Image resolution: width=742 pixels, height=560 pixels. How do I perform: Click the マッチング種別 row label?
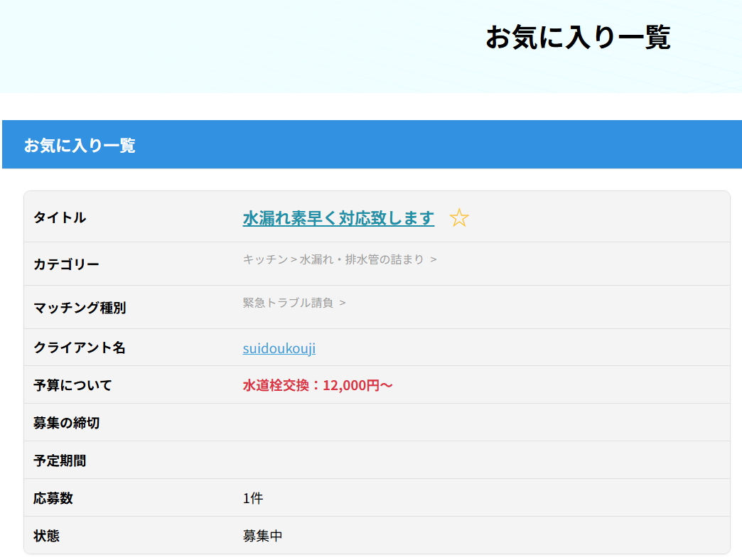coord(80,308)
